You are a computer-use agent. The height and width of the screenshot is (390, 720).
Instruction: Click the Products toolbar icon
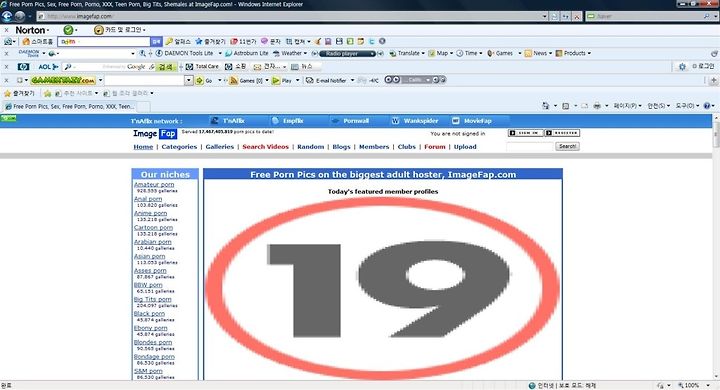[559, 53]
